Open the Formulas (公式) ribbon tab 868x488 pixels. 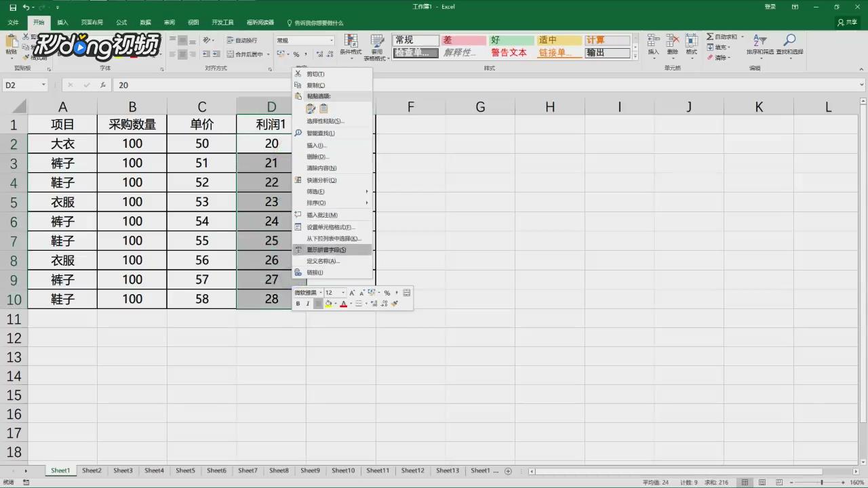point(121,22)
